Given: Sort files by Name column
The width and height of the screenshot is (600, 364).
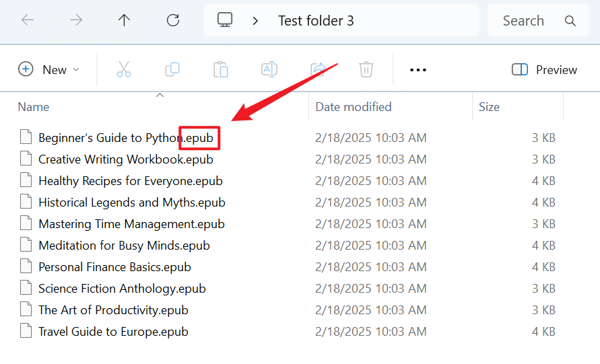Looking at the screenshot, I should (x=34, y=107).
